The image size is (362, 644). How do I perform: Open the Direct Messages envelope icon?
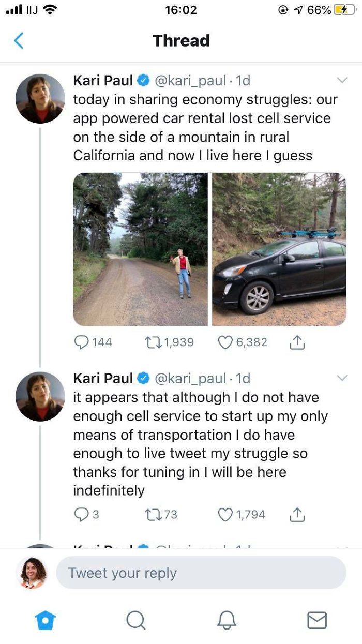(x=317, y=620)
